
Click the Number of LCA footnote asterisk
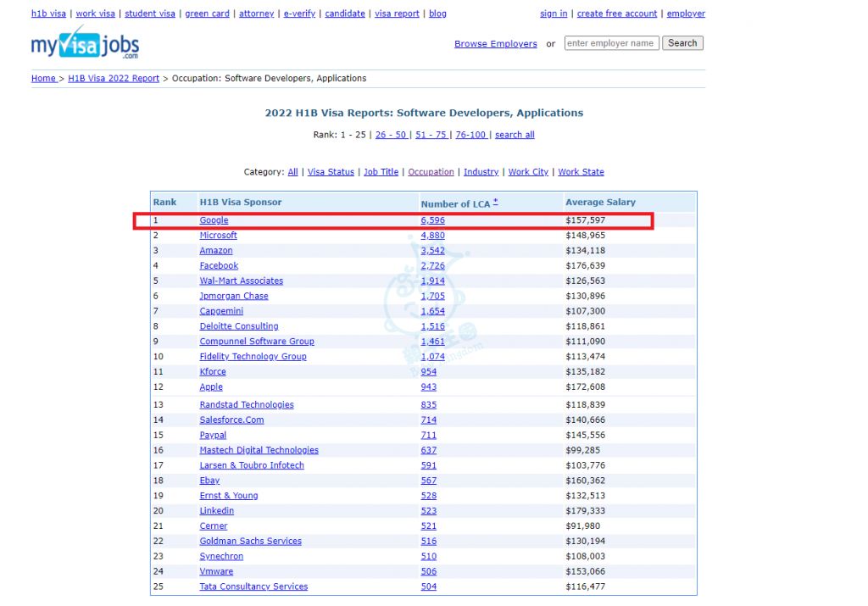(495, 202)
